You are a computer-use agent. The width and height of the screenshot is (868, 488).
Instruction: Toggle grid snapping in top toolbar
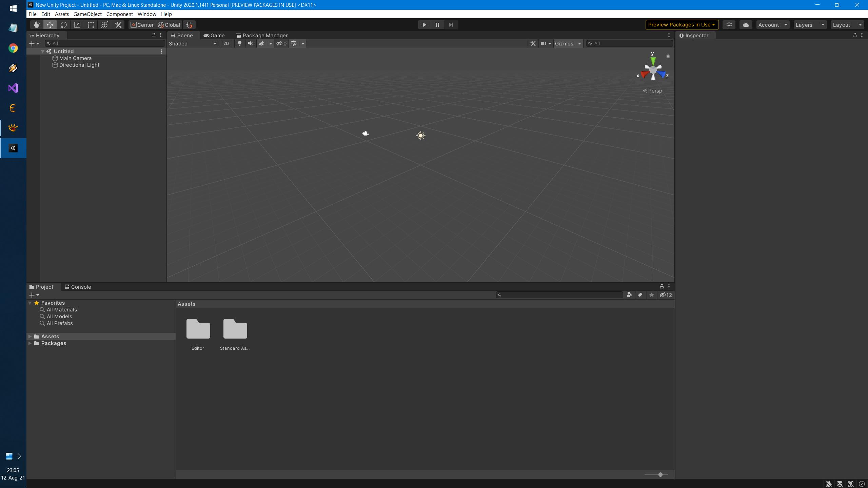pyautogui.click(x=189, y=25)
